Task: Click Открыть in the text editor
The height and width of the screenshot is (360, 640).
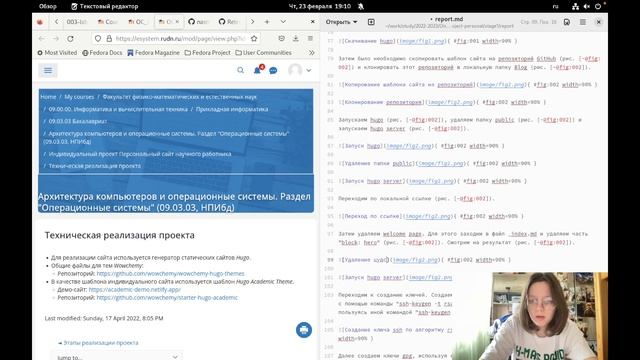Action: (x=338, y=22)
